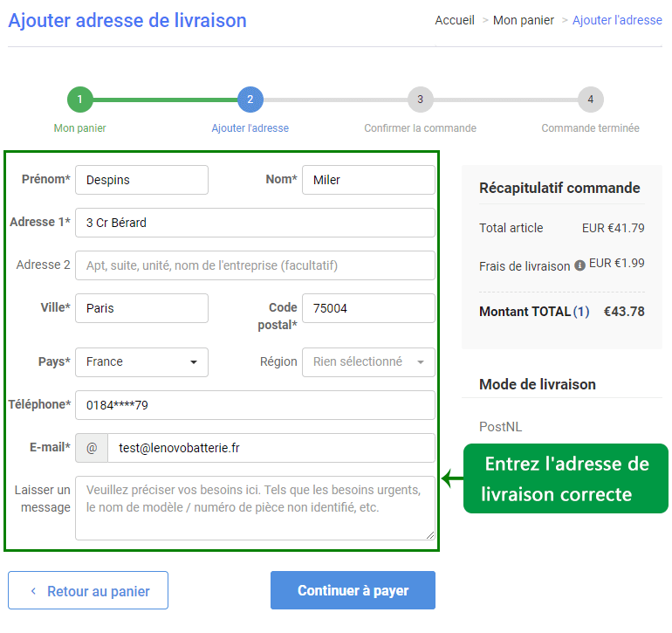Click the optional Adresse 2 field

coord(255,265)
